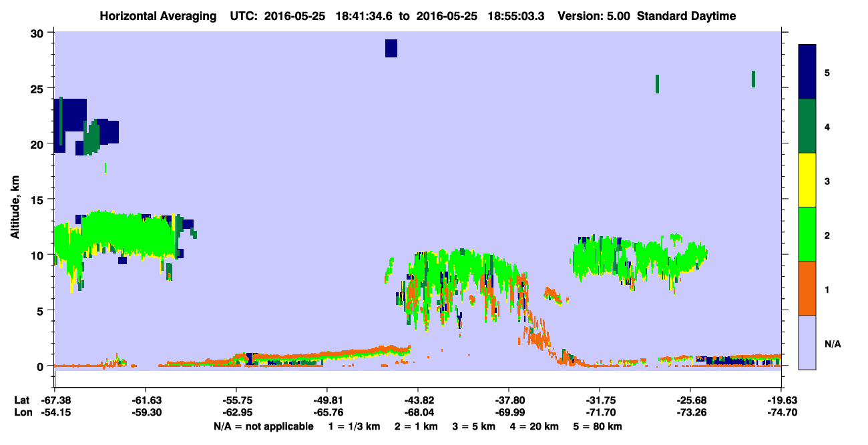Click latitude value -49.81
The image size is (868, 445).
click(x=327, y=400)
